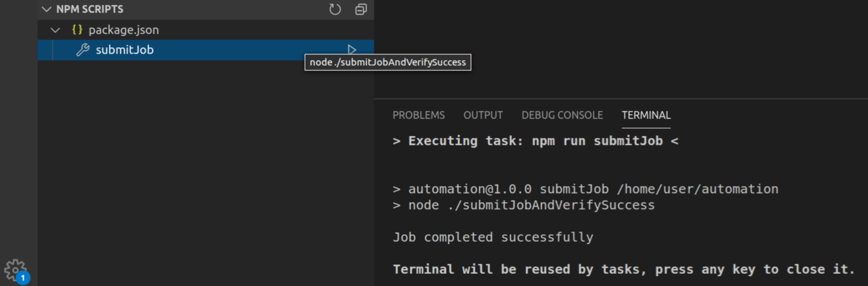
Task: Click the package.json file label
Action: (124, 30)
